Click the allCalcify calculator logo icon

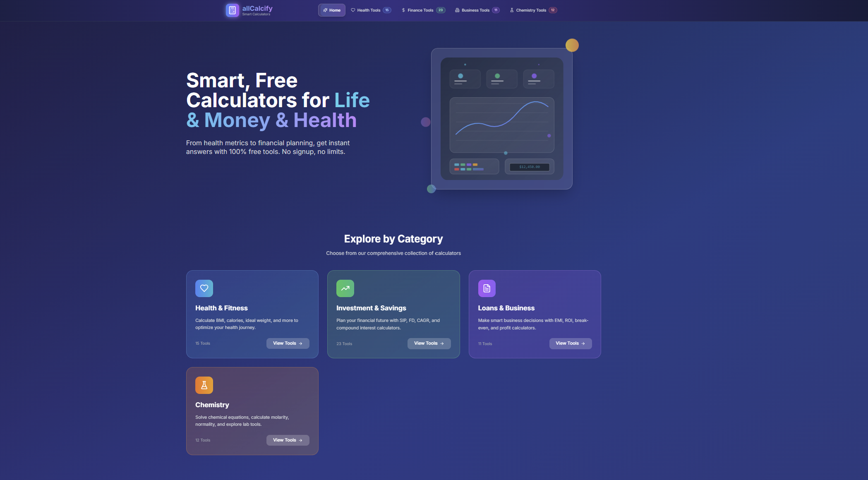[232, 10]
